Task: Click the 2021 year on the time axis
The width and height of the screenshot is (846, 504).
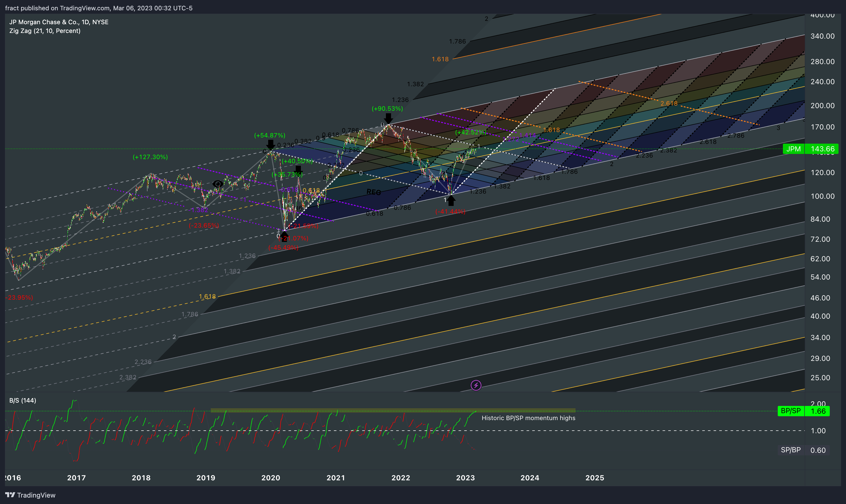Action: [336, 478]
